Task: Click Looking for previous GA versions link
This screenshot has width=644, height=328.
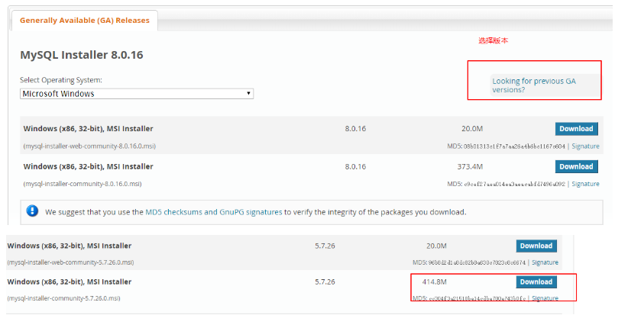Action: 534,85
